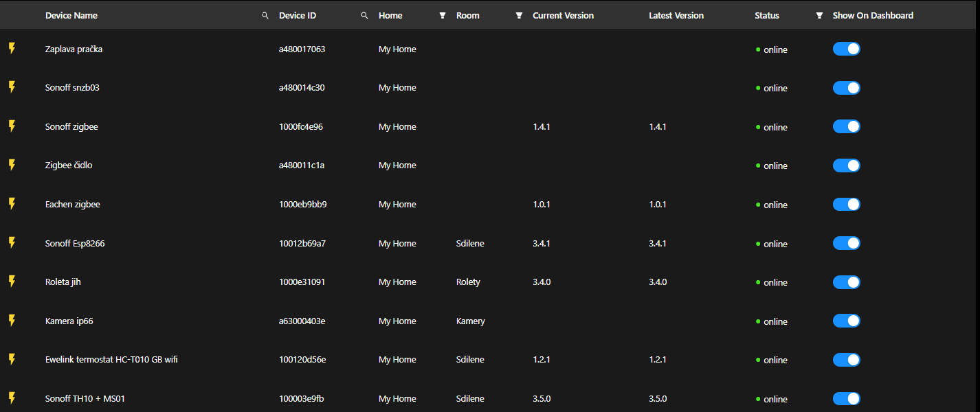Image resolution: width=980 pixels, height=412 pixels.
Task: Click the lightning icon for Kamera ip66
Action: [12, 321]
